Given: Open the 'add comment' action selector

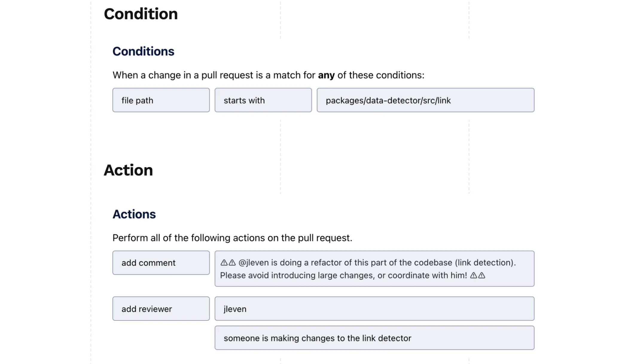Looking at the screenshot, I should click(x=161, y=263).
